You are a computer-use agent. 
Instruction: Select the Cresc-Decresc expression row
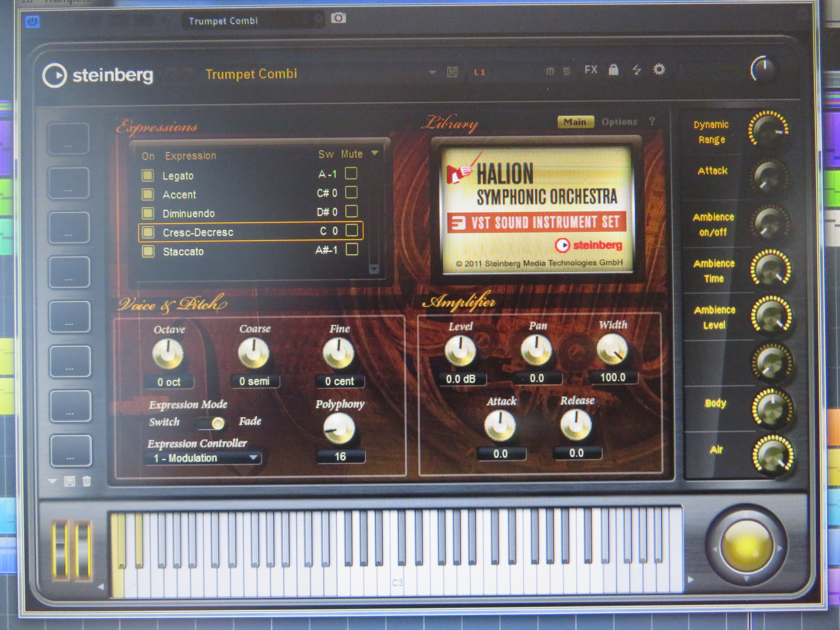(x=251, y=232)
